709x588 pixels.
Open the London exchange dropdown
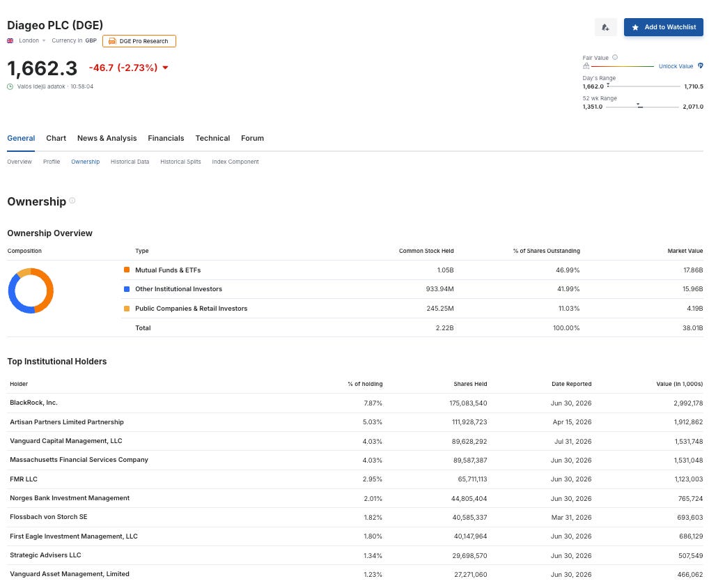[32, 40]
